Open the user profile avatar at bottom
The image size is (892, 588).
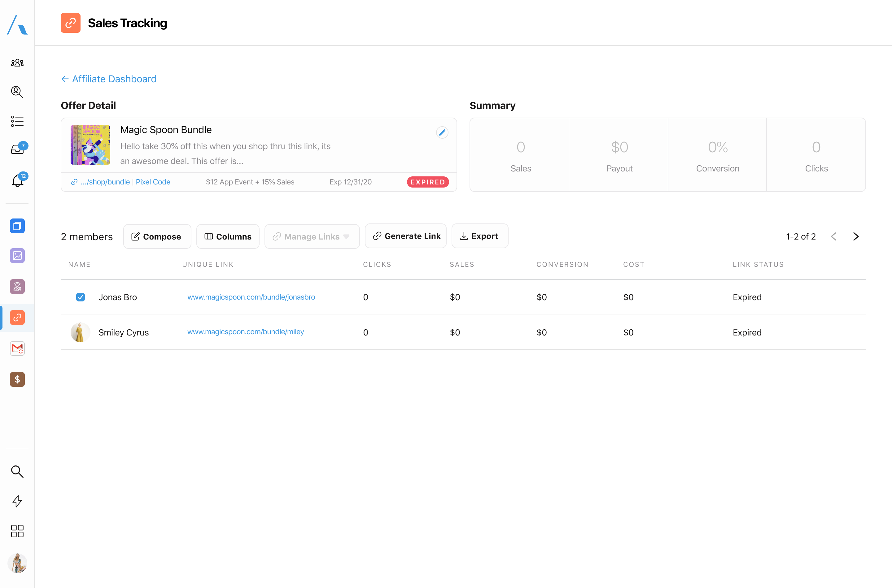(17, 563)
